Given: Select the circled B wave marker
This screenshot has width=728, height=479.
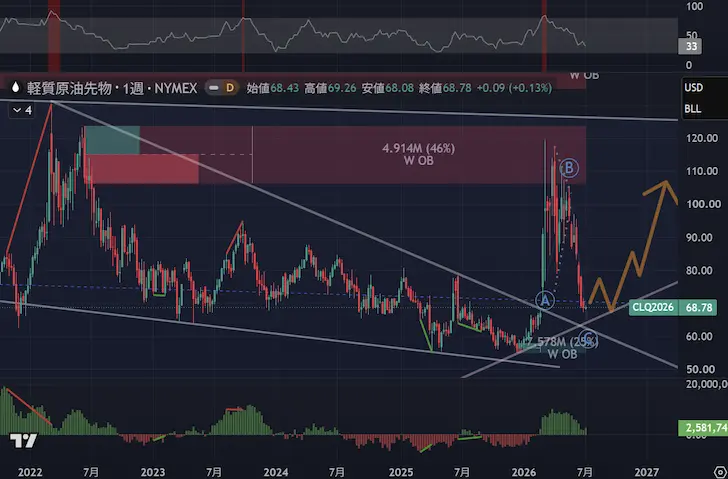Looking at the screenshot, I should [x=569, y=168].
